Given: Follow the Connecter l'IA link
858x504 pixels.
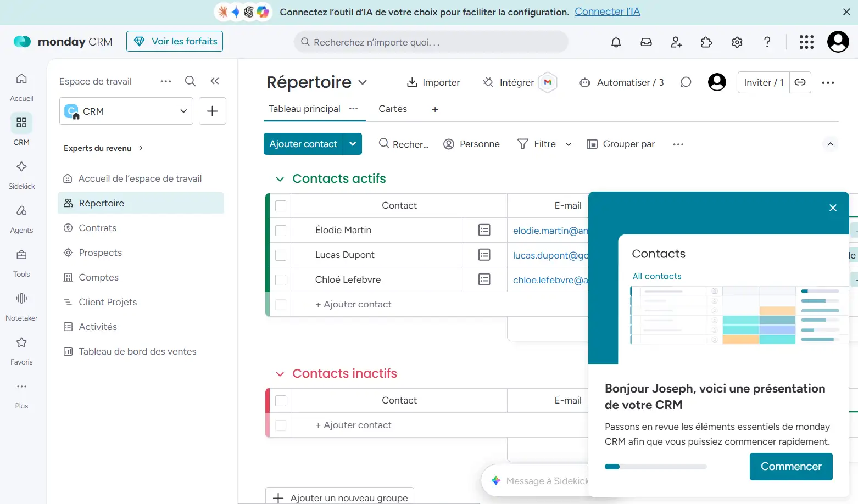Looking at the screenshot, I should [608, 12].
